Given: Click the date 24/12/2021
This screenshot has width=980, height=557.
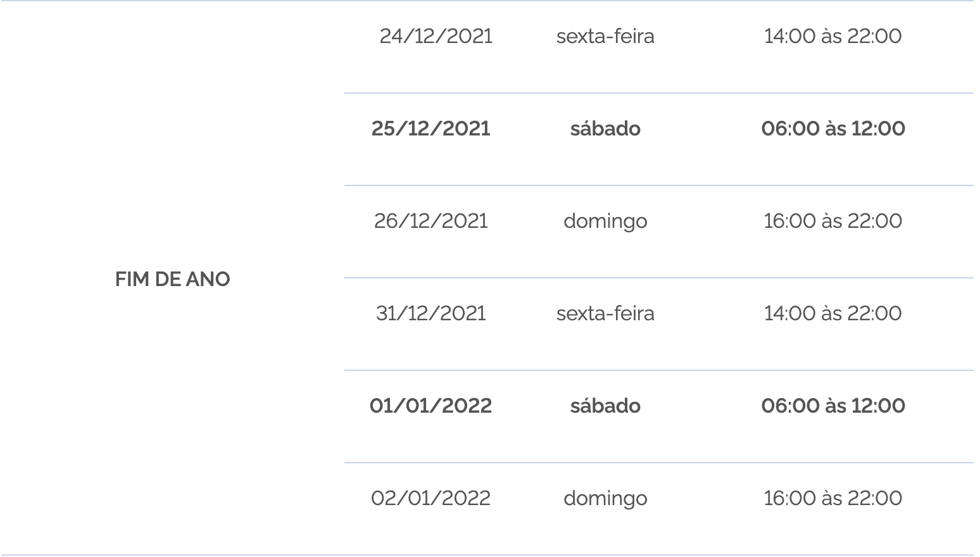Looking at the screenshot, I should click(436, 36).
